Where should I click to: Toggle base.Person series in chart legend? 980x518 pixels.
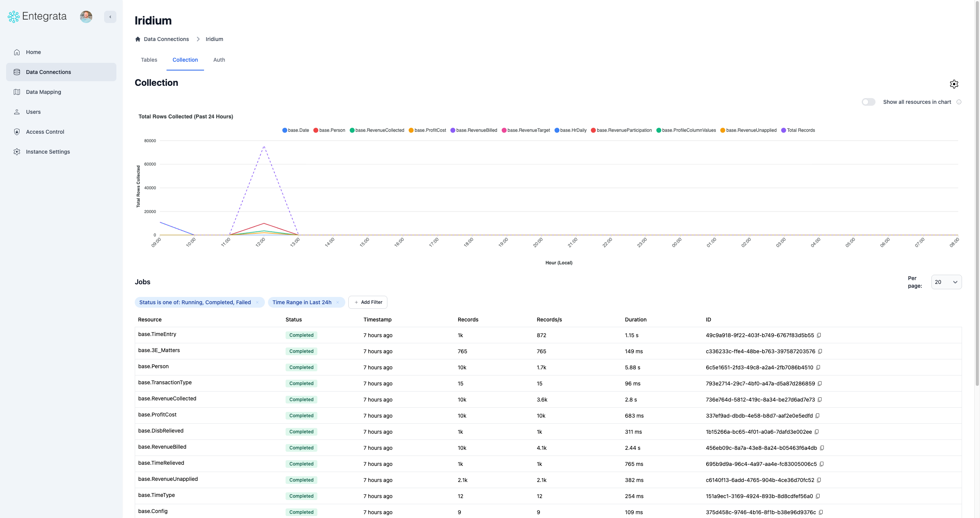coord(329,130)
